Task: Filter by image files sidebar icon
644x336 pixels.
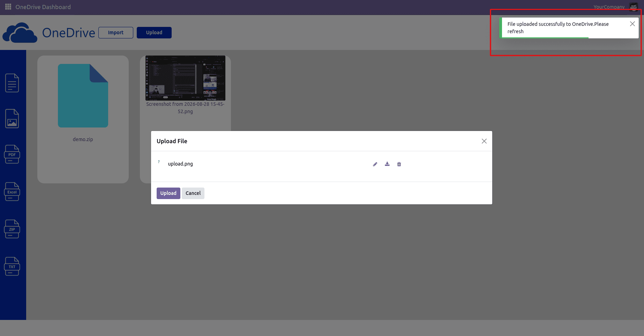Action: pos(12,118)
